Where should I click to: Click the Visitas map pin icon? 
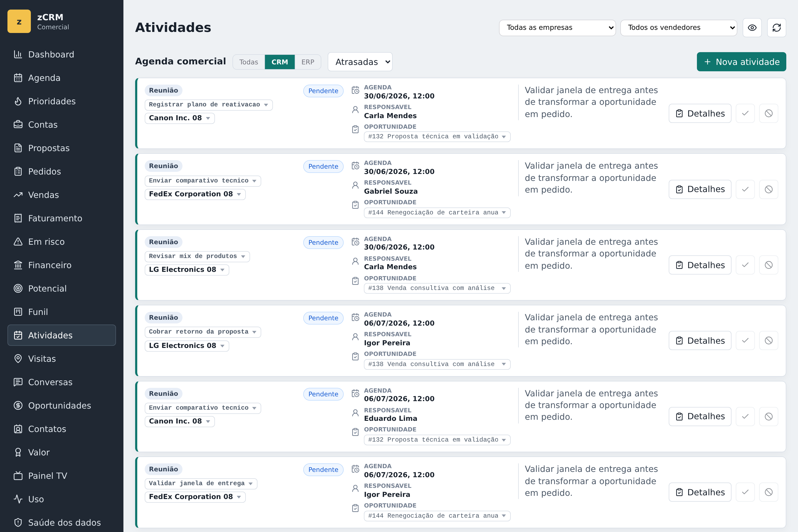point(18,359)
